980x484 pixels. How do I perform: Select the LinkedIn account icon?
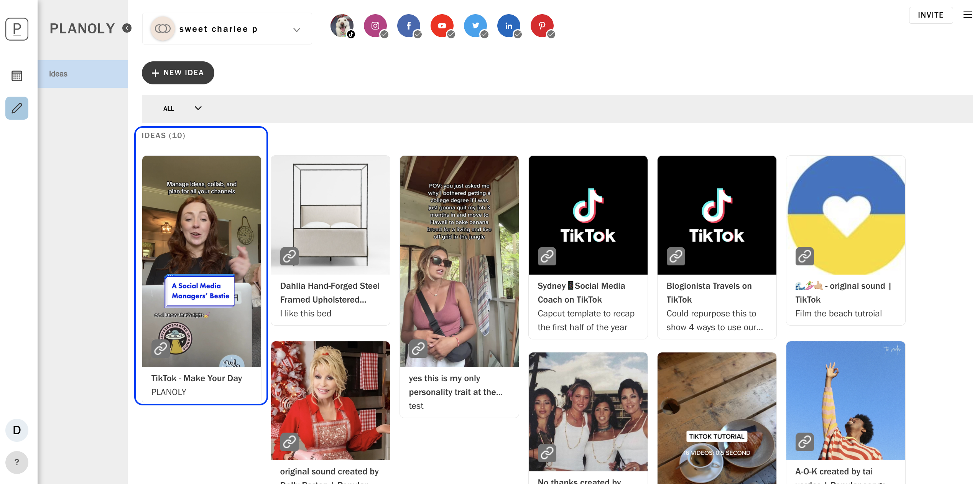click(509, 26)
